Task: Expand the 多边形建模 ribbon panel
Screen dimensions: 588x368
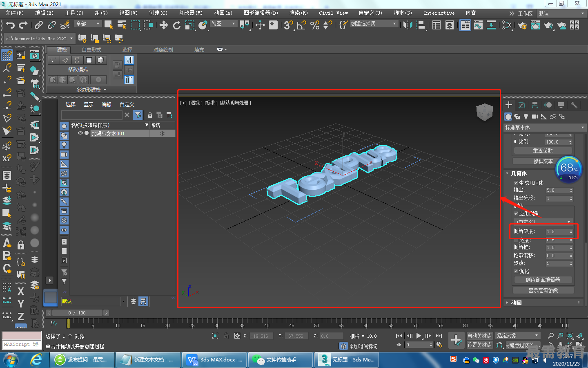Action: click(x=91, y=90)
